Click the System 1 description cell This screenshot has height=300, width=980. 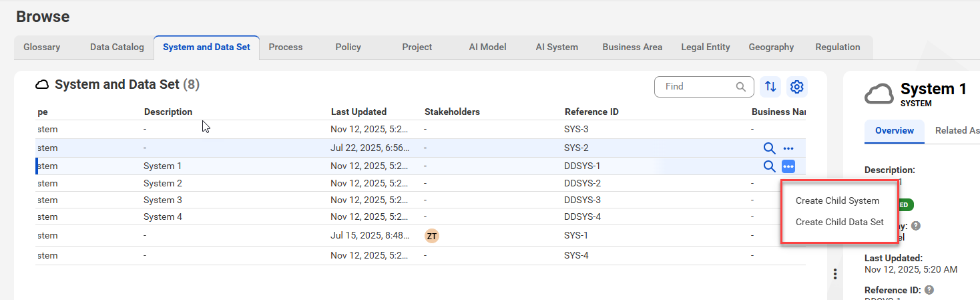tap(163, 166)
